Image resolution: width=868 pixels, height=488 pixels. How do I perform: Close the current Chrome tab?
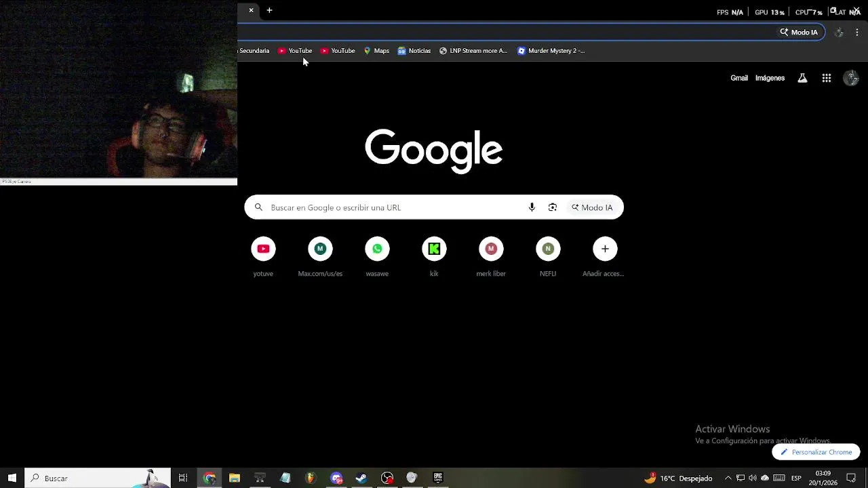pyautogui.click(x=251, y=10)
